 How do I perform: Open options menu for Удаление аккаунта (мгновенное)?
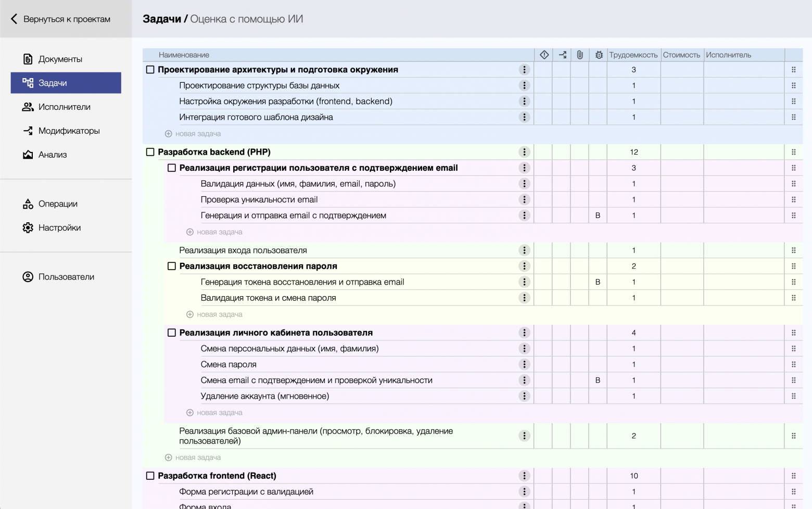coord(524,396)
